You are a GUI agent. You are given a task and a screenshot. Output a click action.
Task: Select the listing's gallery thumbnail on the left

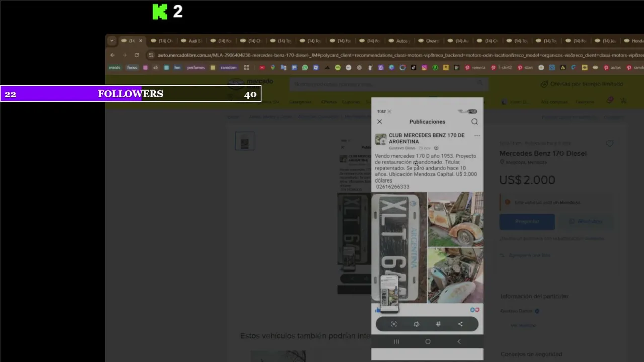pos(245,141)
